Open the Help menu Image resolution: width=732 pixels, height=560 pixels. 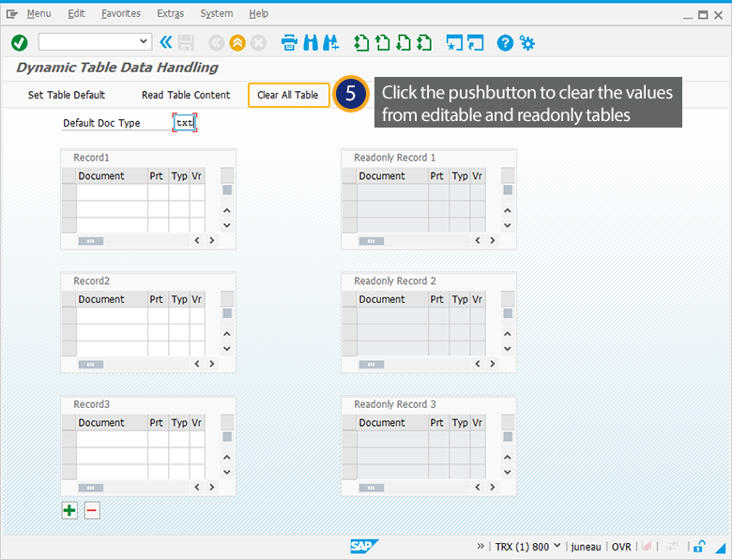click(258, 13)
